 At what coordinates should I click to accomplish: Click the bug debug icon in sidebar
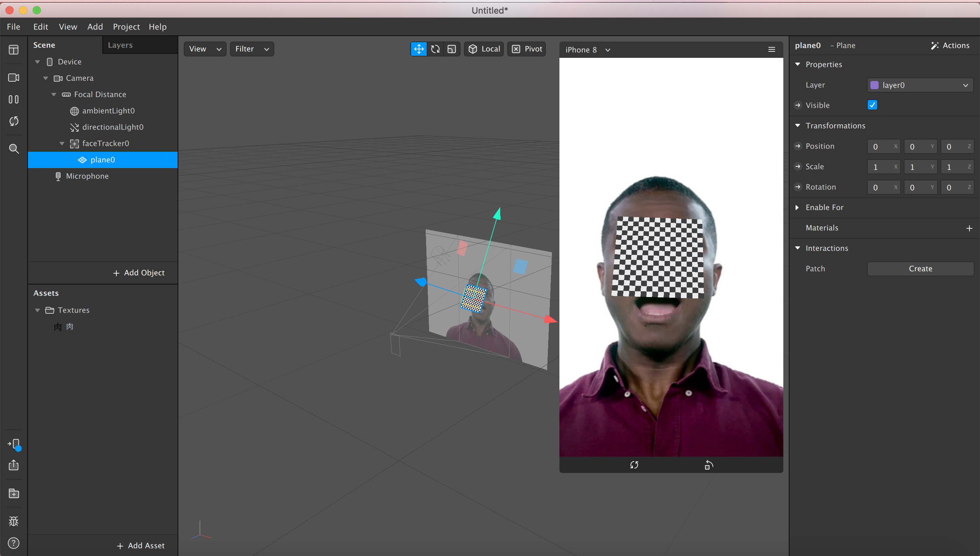click(14, 521)
